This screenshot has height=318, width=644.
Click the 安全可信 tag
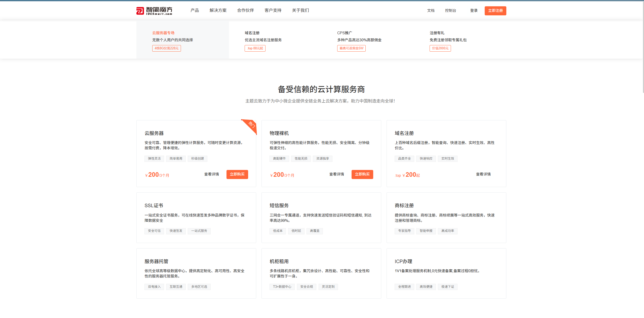point(154,231)
